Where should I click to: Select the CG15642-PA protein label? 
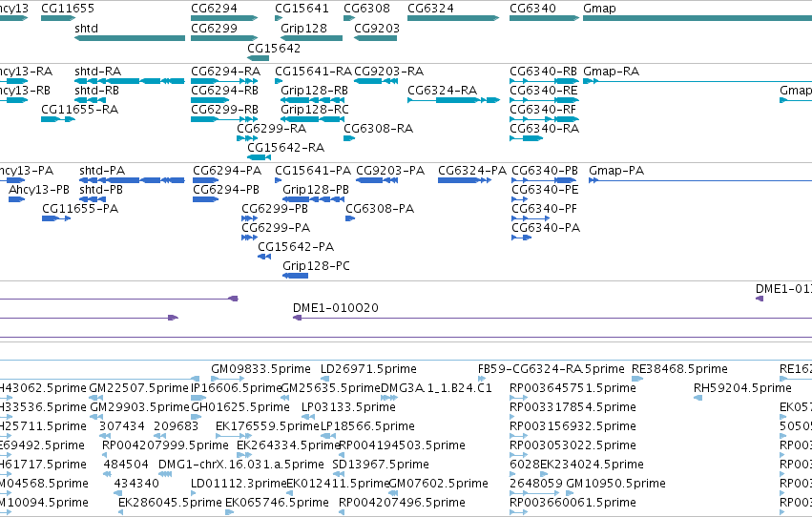[296, 246]
